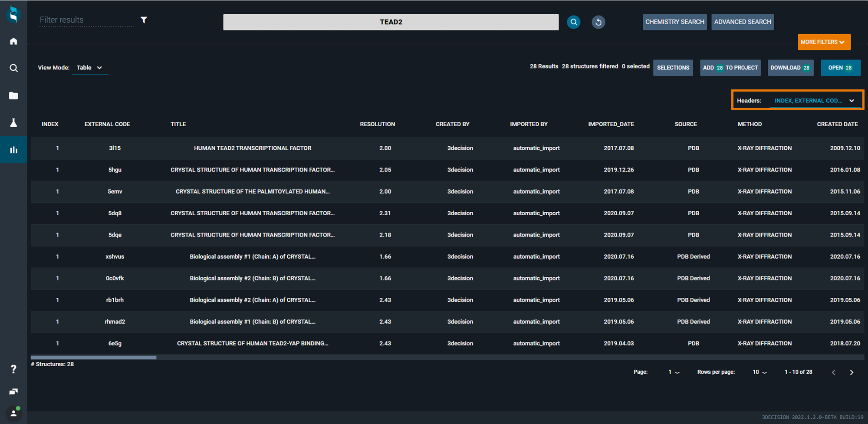Click resolution value 2.31

[385, 214]
